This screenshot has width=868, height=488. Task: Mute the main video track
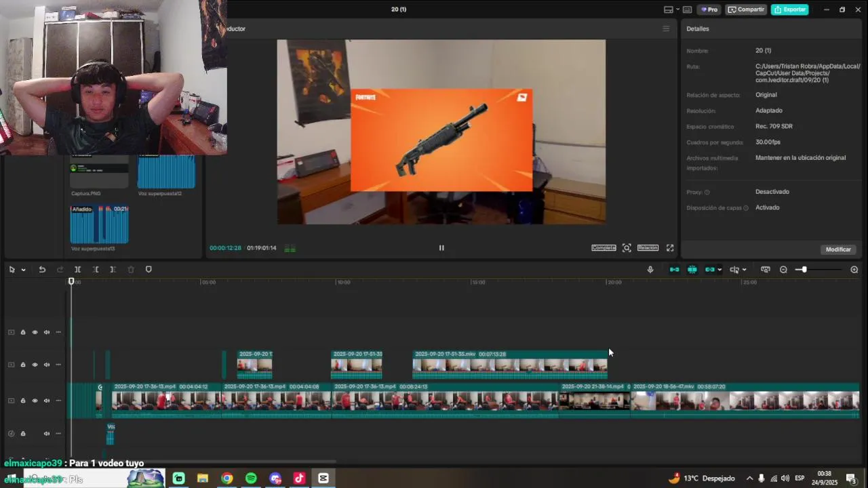[47, 401]
